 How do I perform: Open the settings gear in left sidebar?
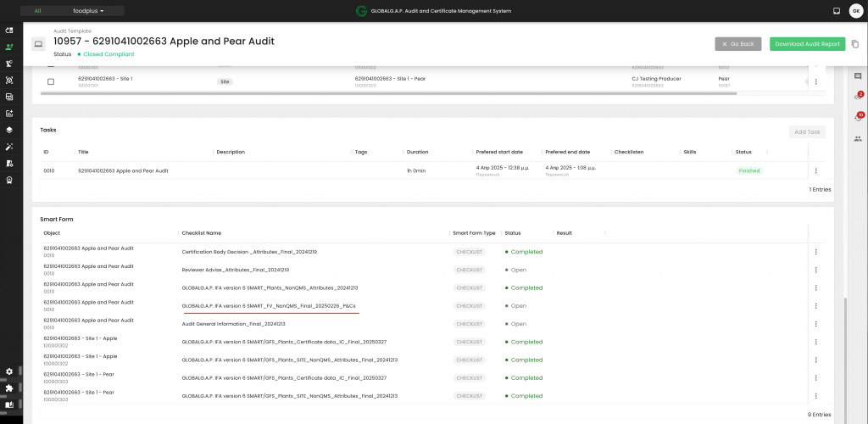coord(9,371)
